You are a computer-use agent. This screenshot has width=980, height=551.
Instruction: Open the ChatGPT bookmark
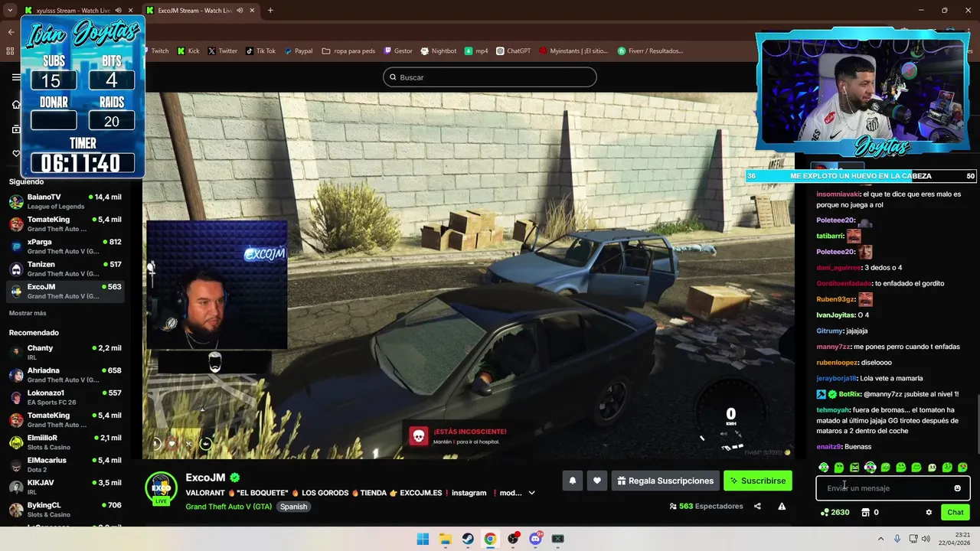(x=513, y=51)
